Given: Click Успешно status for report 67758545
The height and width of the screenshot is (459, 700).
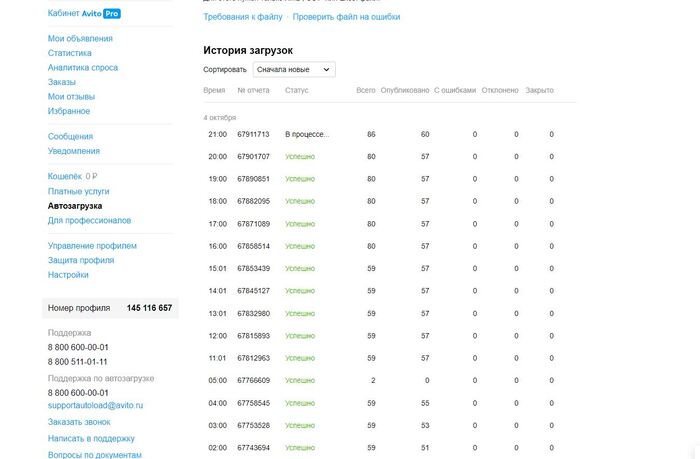Looking at the screenshot, I should point(300,403).
